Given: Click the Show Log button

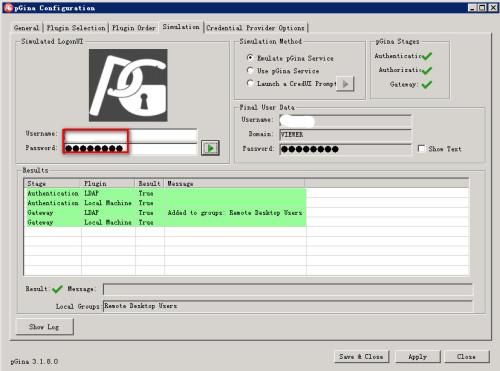Looking at the screenshot, I should click(44, 327).
